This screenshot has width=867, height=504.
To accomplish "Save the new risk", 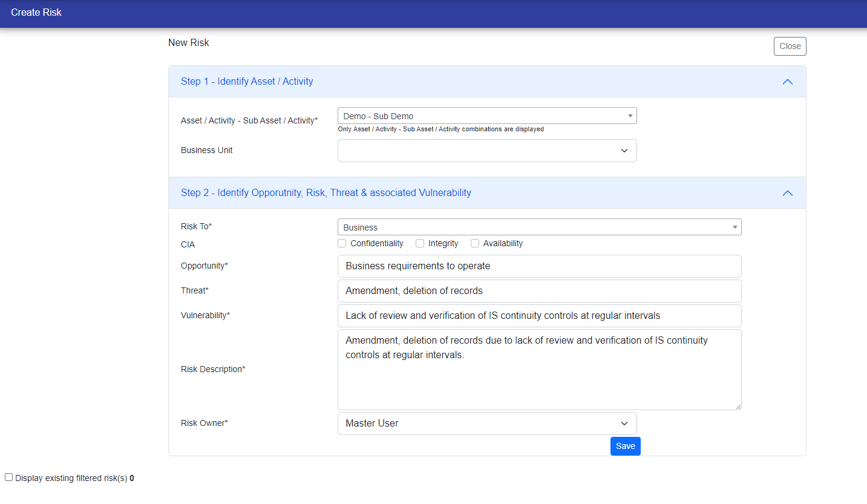I will 625,446.
